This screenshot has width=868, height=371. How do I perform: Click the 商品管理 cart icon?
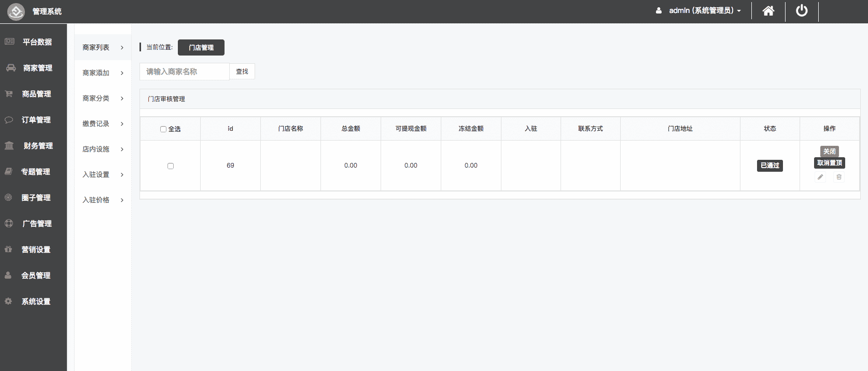coord(9,93)
